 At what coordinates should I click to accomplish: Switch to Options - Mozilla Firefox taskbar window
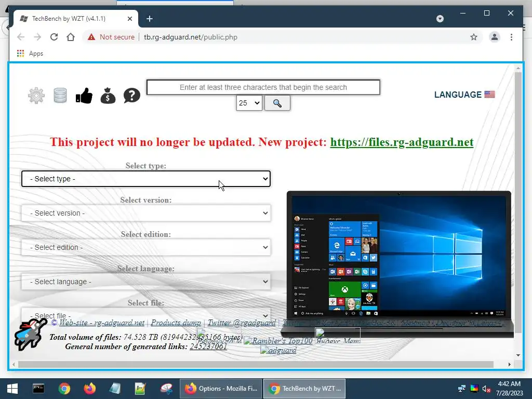pos(220,389)
